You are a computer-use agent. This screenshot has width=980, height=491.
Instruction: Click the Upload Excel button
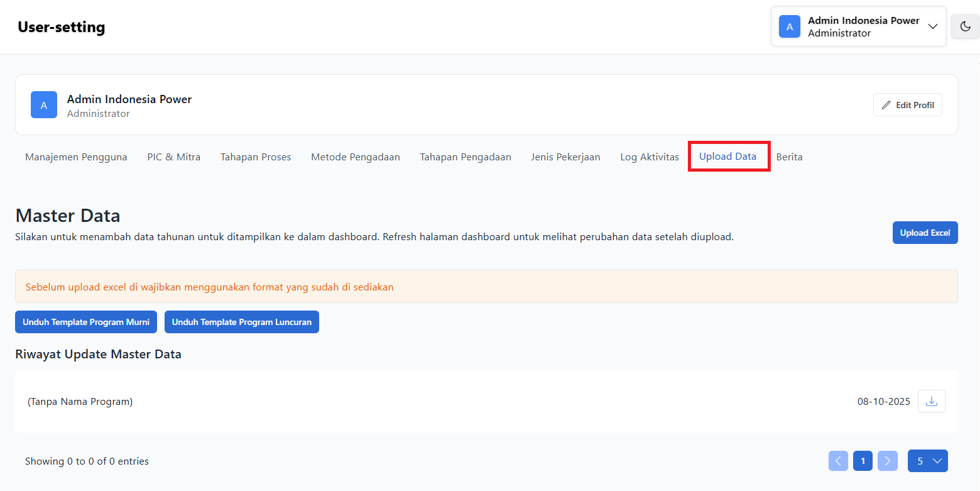[x=925, y=233]
